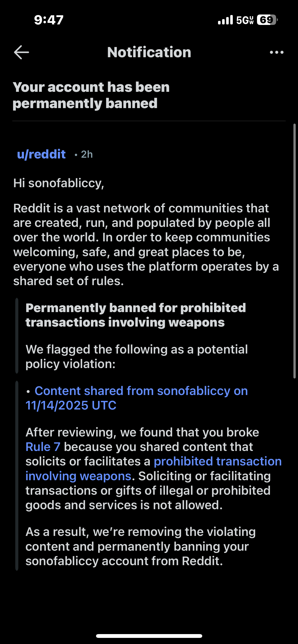Open the three-dot more options menu
This screenshot has height=644, width=298.
point(277,52)
